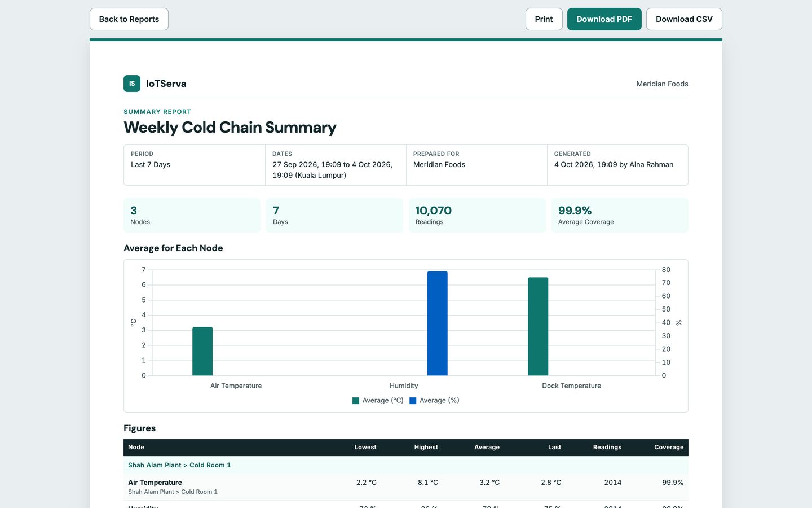Viewport: 812px width, 508px height.
Task: Click the 8.1 °C highest value
Action: (x=428, y=483)
